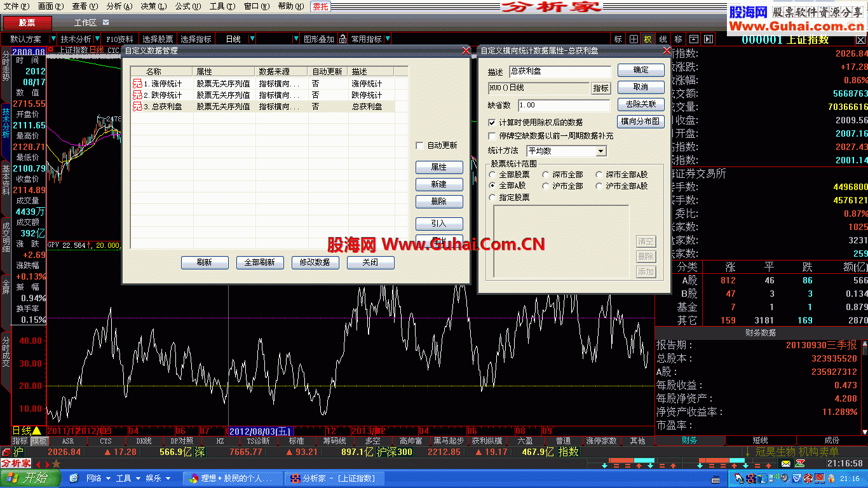Screen dimensions: 868x488
Task: Switch to the 工作区 tab
Action: pyautogui.click(x=85, y=23)
